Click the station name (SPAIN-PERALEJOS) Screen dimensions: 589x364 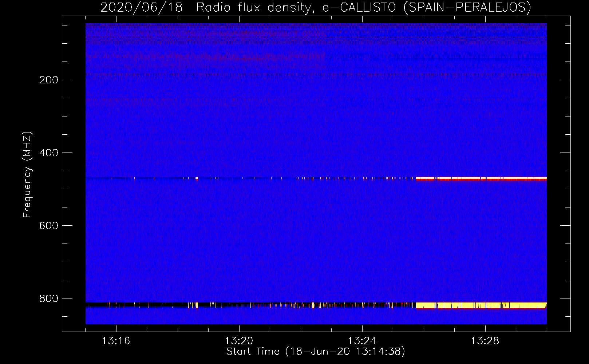(x=467, y=7)
